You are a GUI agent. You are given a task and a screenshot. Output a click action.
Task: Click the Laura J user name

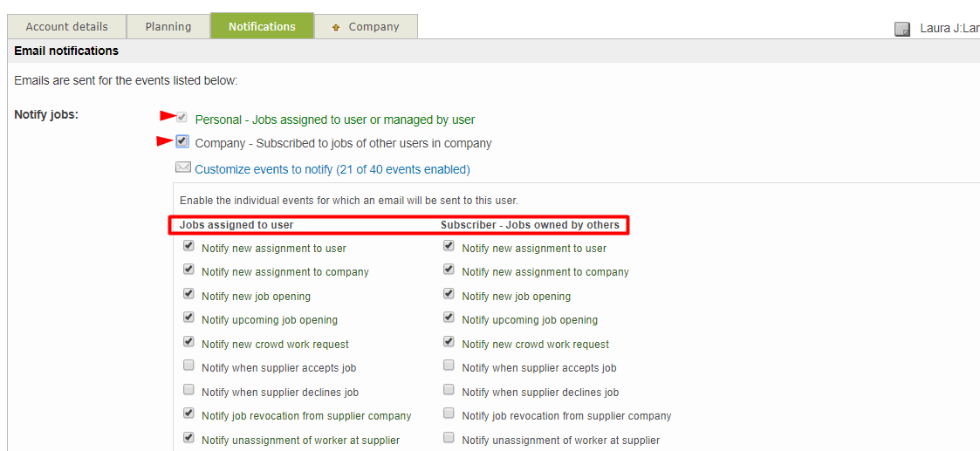click(949, 29)
